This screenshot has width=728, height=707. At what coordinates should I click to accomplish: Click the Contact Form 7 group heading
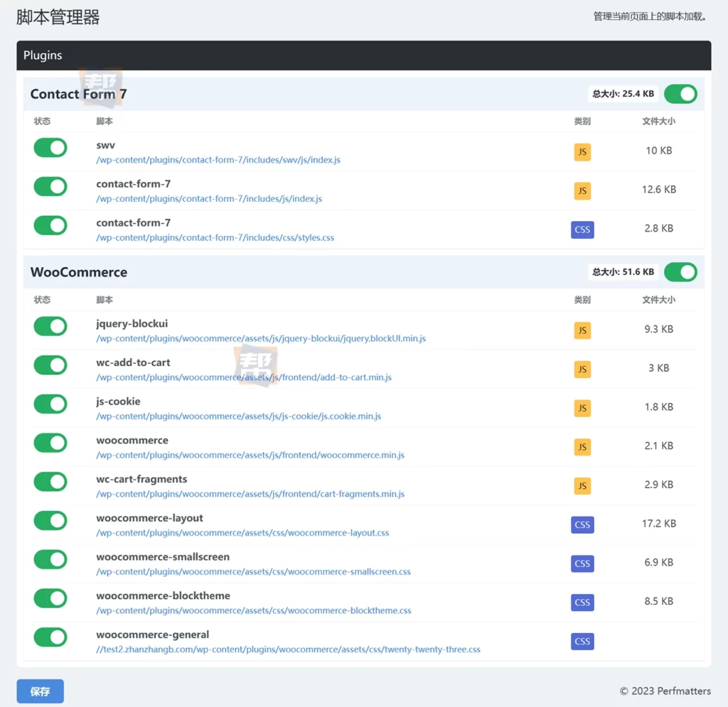click(x=78, y=95)
